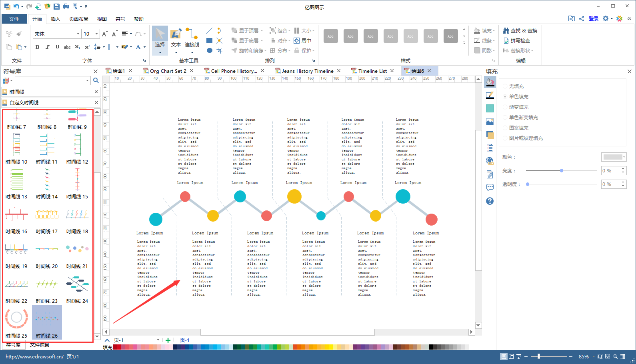
Task: Select the line drawing tool
Action: (x=209, y=30)
